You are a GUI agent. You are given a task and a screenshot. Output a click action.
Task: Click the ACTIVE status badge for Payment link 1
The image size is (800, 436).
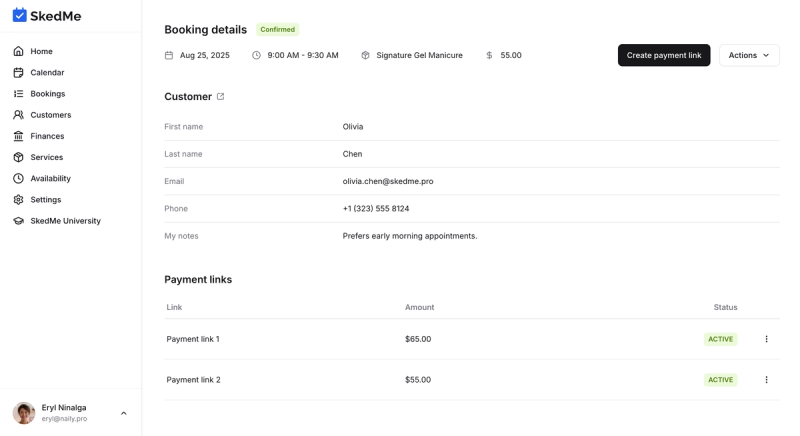coord(720,339)
